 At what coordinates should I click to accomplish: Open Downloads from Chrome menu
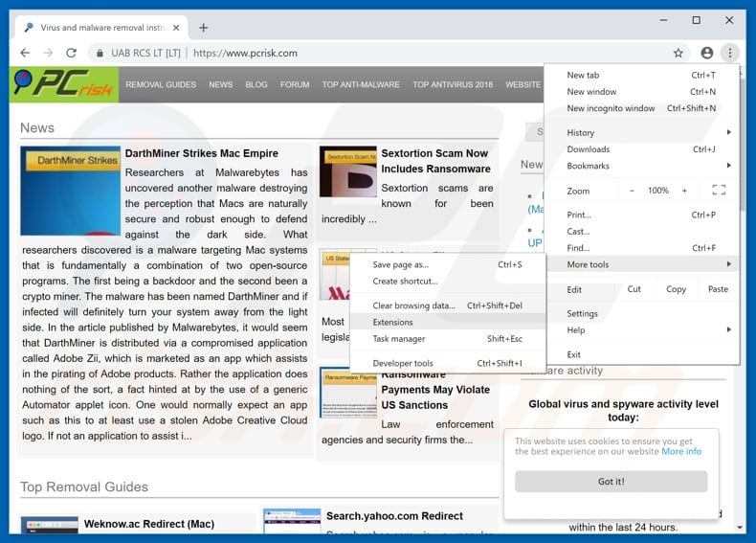642,149
